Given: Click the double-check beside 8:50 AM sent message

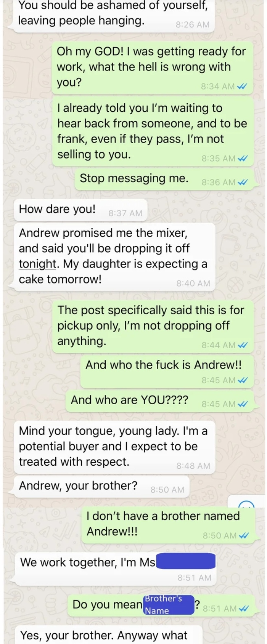Looking at the screenshot, I should [x=244, y=536].
